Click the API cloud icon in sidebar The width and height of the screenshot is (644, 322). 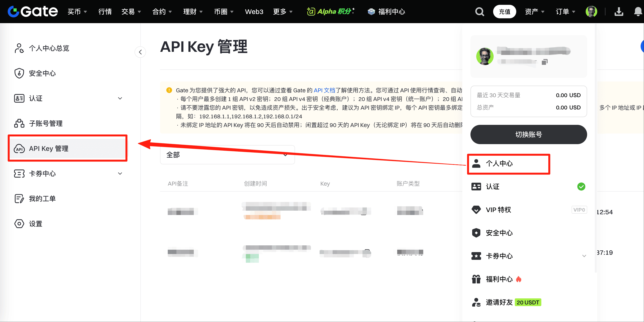pos(19,148)
